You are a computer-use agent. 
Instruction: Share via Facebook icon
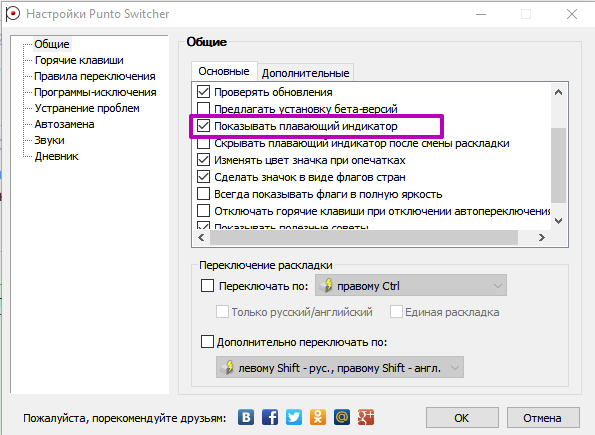coord(270,417)
